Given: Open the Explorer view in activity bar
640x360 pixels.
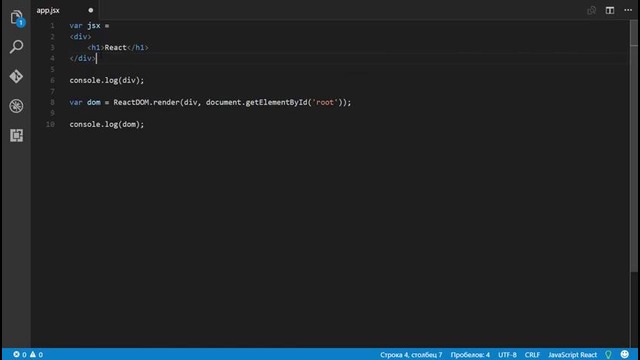Looking at the screenshot, I should [x=16, y=18].
